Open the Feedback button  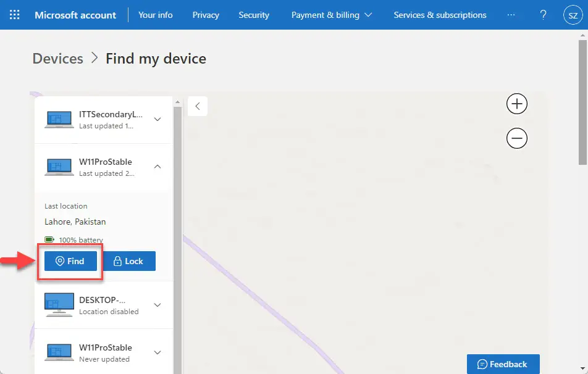(503, 364)
